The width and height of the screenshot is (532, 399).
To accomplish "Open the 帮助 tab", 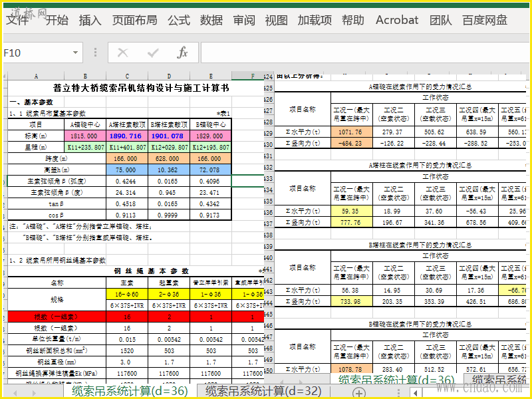I will click(353, 20).
